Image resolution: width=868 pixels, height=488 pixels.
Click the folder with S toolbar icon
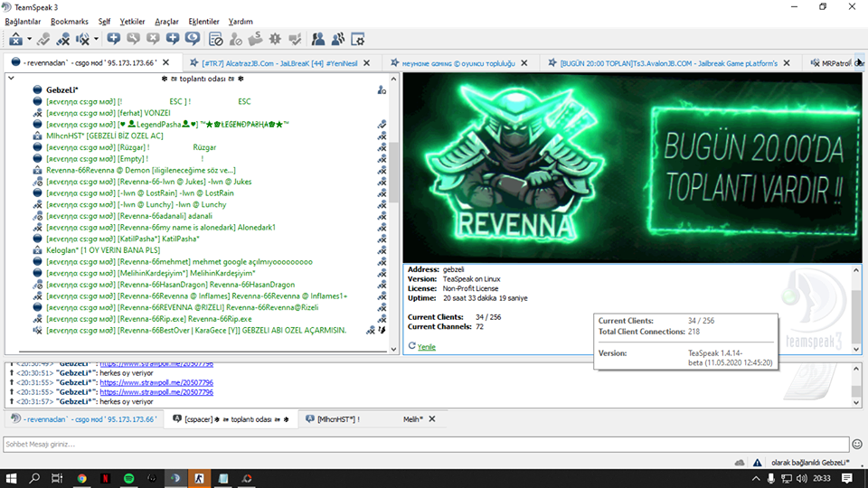pyautogui.click(x=255, y=39)
